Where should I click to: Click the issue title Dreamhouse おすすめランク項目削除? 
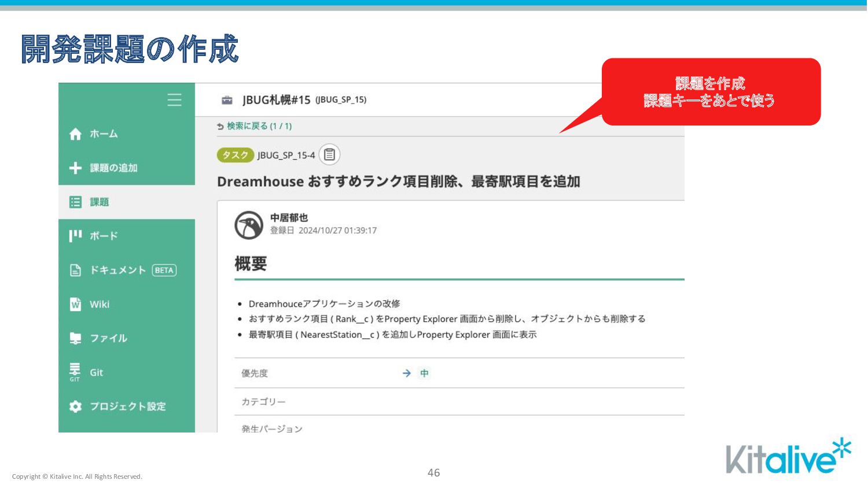[399, 182]
